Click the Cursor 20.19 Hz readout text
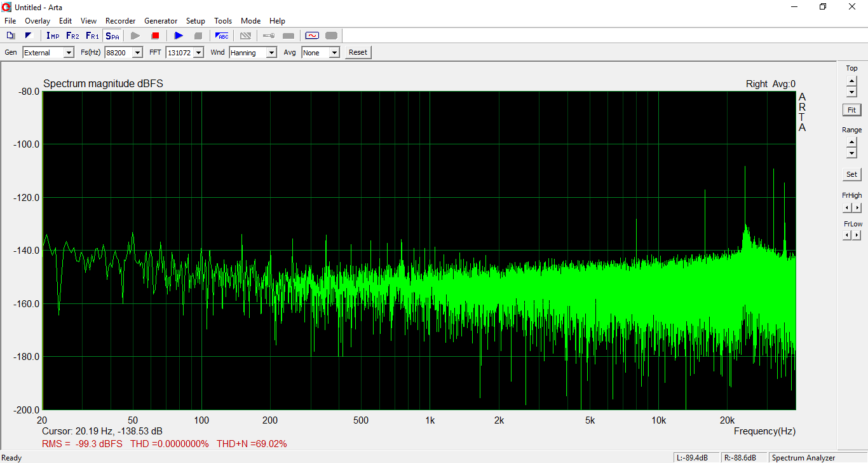The width and height of the screenshot is (868, 463). coord(102,431)
